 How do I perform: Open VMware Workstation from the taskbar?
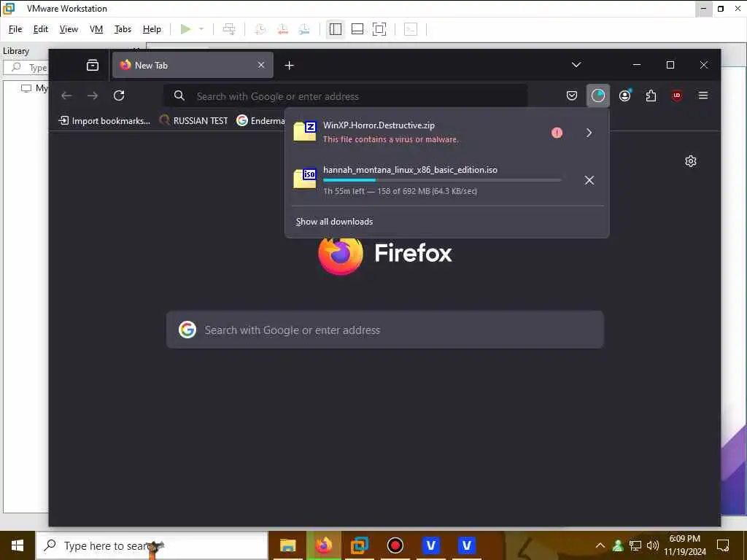359,545
